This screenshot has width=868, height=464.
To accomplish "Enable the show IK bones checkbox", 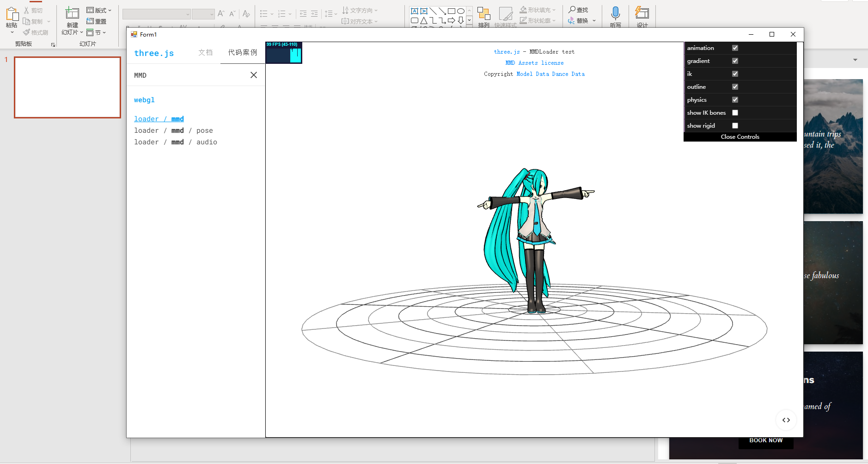I will [x=735, y=113].
